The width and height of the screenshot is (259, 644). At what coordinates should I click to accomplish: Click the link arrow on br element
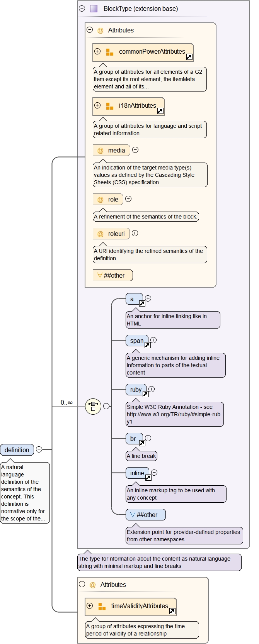[x=142, y=443]
